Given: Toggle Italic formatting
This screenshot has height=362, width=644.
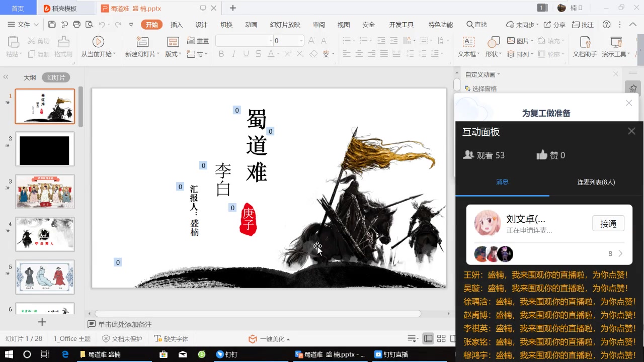Looking at the screenshot, I should tap(233, 54).
